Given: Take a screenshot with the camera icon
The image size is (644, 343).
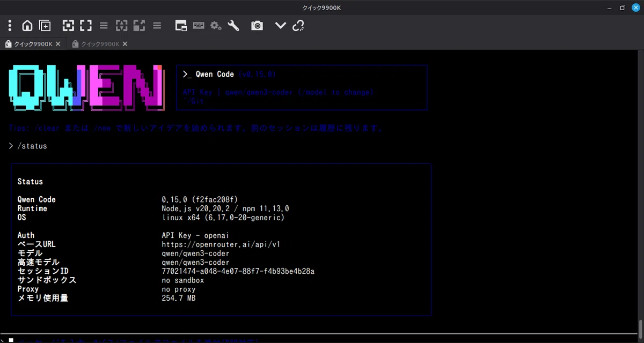Looking at the screenshot, I should [257, 25].
